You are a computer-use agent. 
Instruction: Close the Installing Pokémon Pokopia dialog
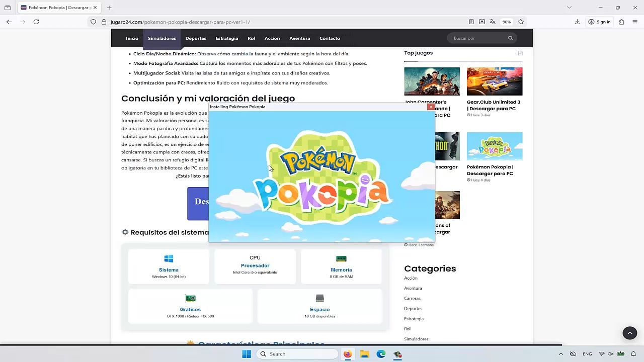click(x=431, y=107)
